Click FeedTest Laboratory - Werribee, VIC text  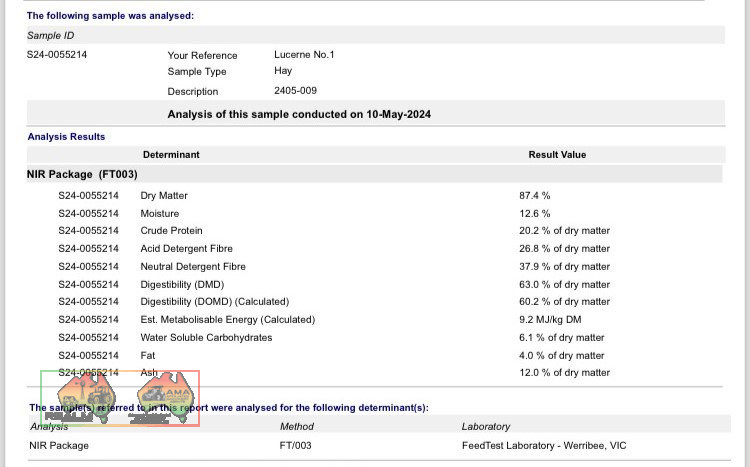click(x=544, y=445)
